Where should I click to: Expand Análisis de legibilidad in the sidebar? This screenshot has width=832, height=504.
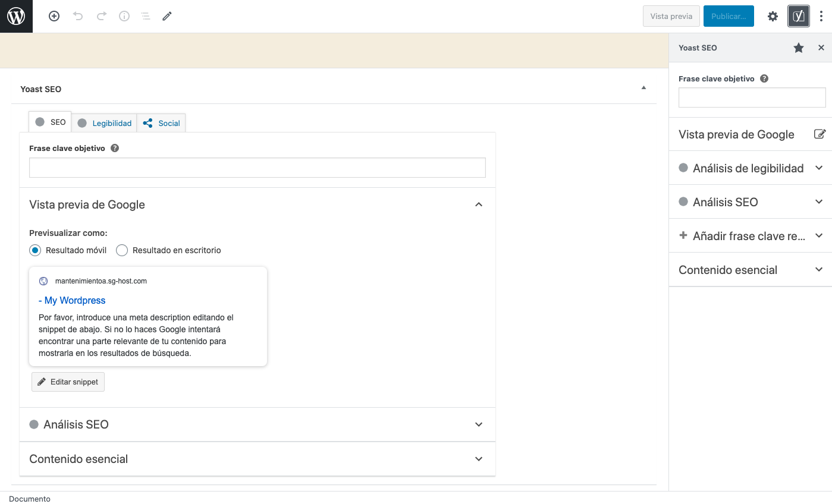[819, 168]
